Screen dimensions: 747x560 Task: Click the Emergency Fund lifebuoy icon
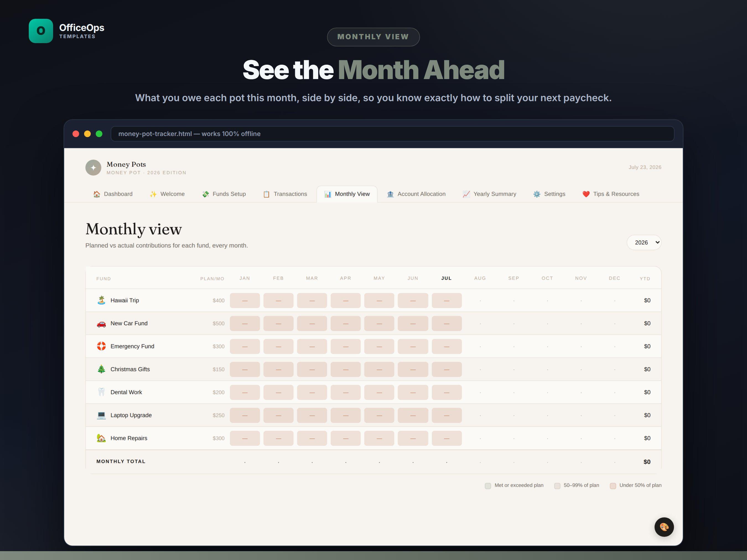pyautogui.click(x=101, y=346)
